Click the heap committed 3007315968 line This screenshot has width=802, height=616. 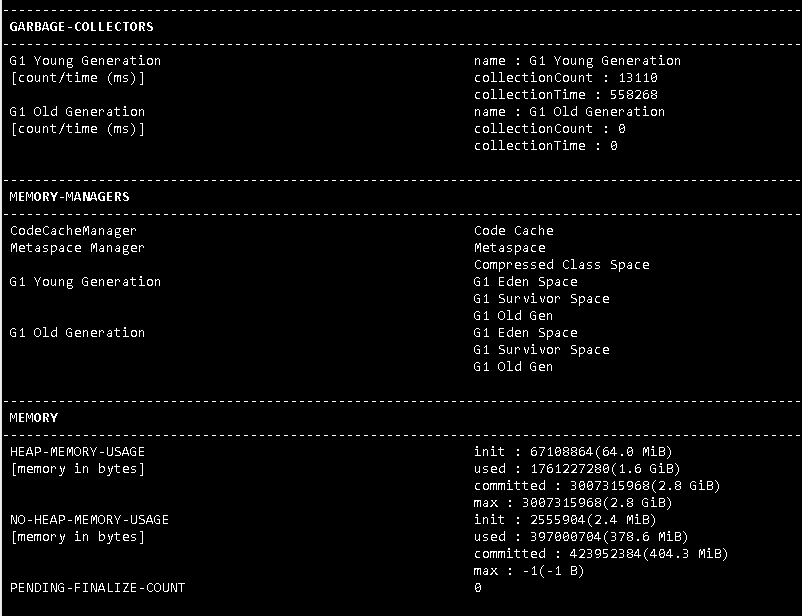(597, 486)
